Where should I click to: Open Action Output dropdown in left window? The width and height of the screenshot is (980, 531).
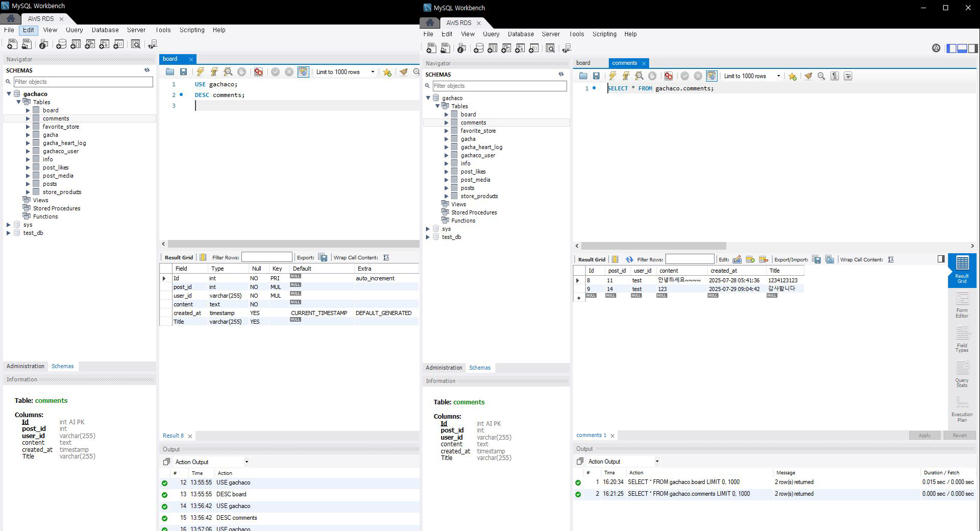[247, 462]
